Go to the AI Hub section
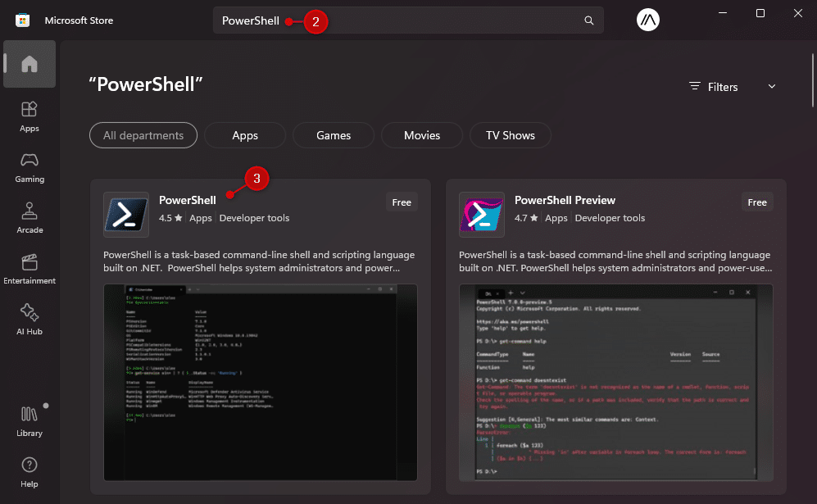817x504 pixels. (x=29, y=320)
